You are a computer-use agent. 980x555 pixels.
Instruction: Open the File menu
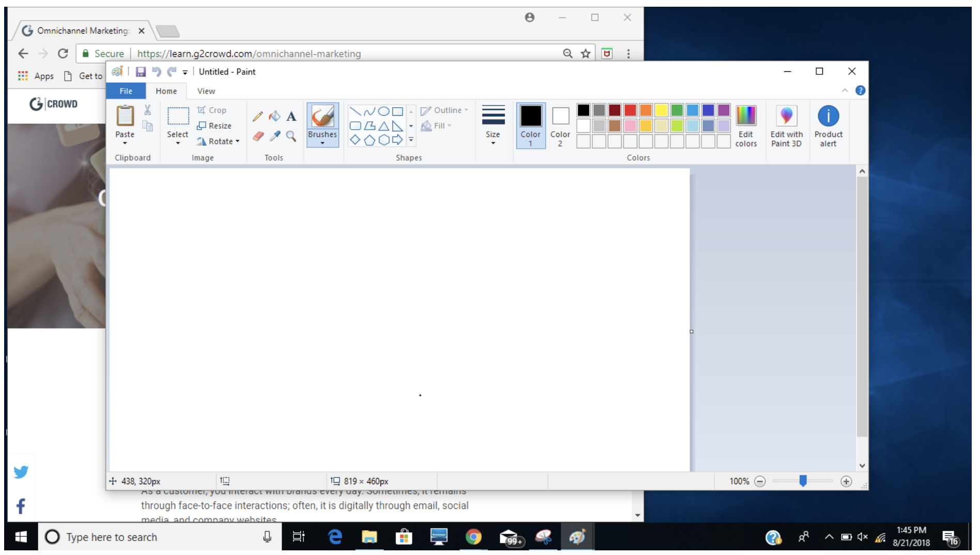coord(125,90)
